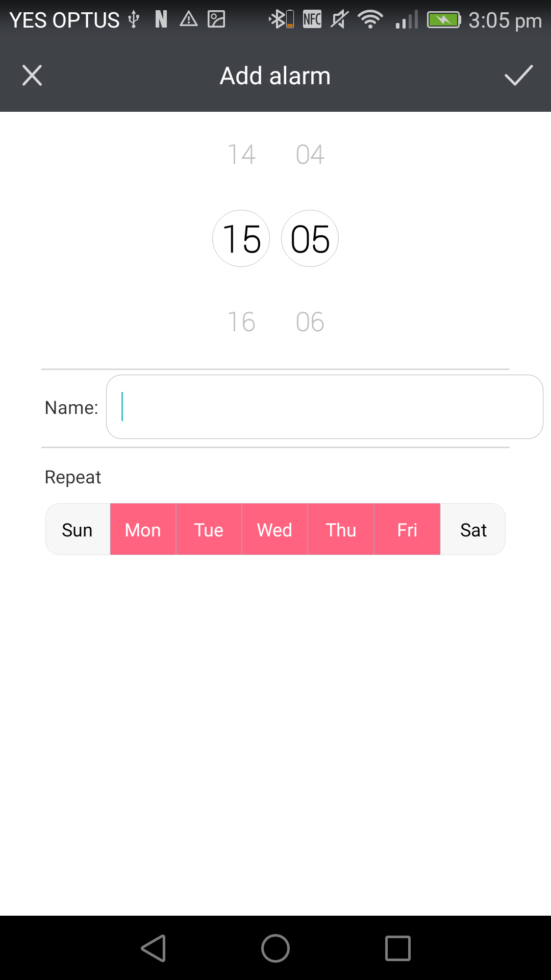Tap the Wi-Fi status icon
The width and height of the screenshot is (551, 980).
[x=370, y=20]
